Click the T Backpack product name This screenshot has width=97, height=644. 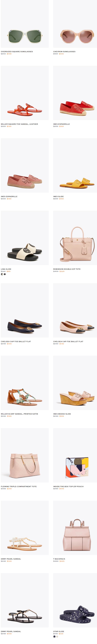click(x=59, y=559)
